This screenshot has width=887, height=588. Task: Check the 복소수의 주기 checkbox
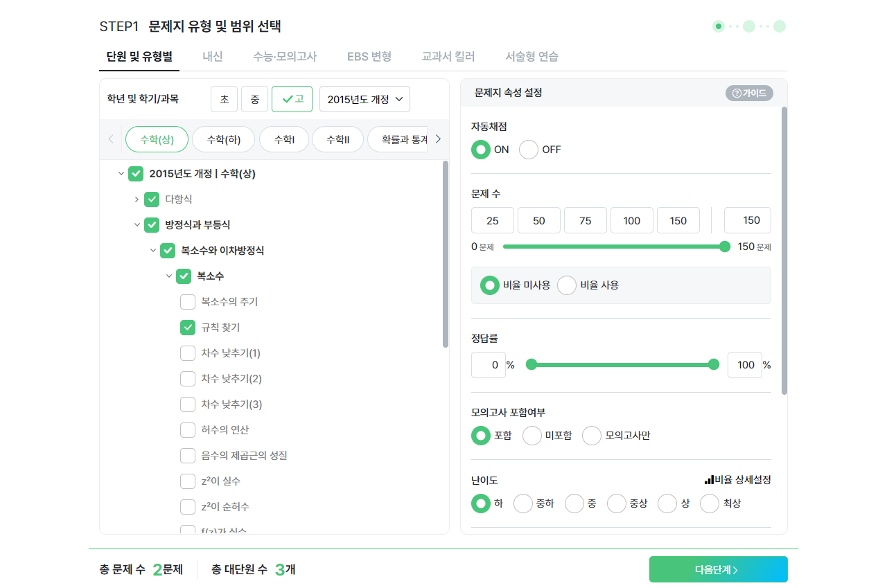[188, 302]
